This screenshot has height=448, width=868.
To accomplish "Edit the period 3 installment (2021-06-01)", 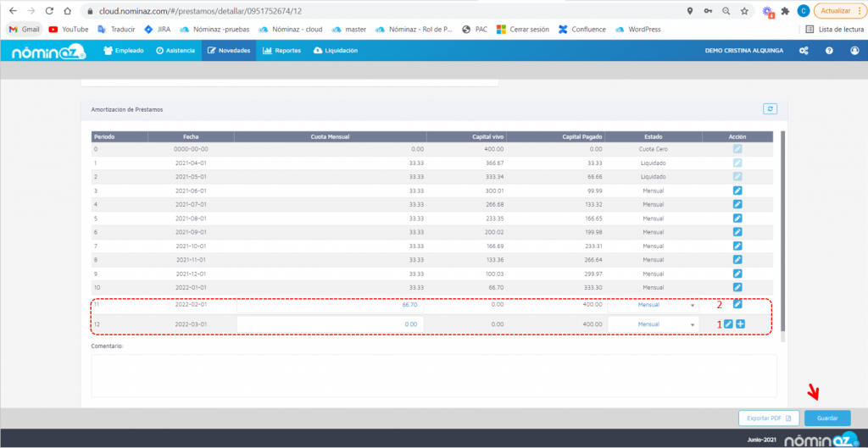I will click(737, 191).
